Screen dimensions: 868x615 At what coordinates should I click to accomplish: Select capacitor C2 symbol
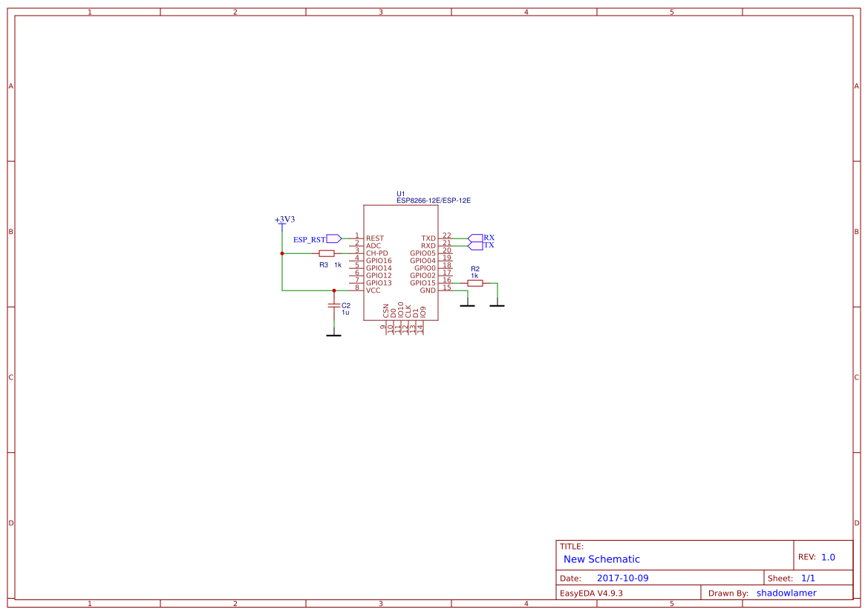click(334, 305)
